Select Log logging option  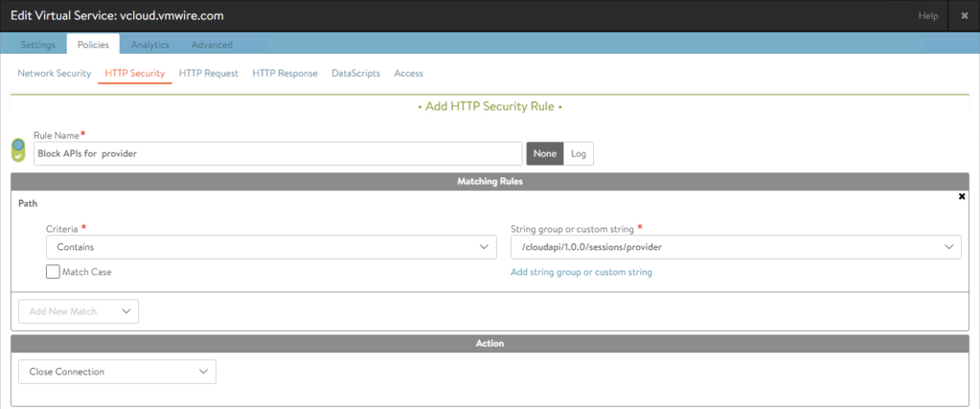click(x=579, y=153)
